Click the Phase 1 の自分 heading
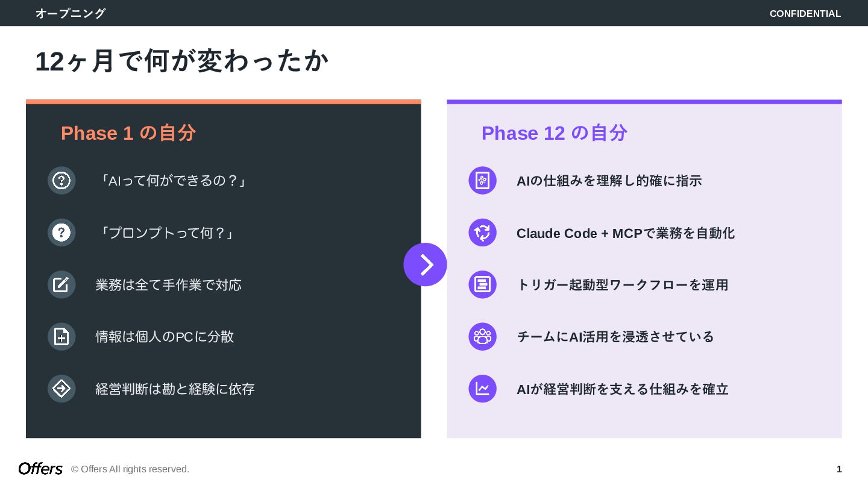Viewport: 868px width, 488px height. pyautogui.click(x=128, y=133)
